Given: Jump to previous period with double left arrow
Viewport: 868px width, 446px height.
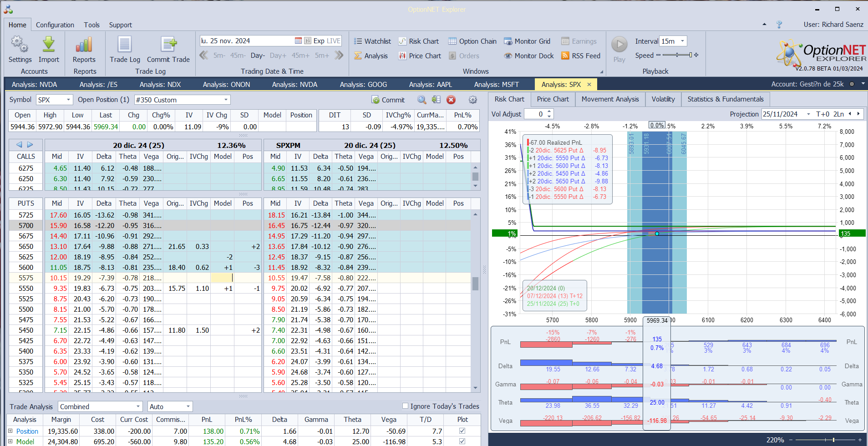Looking at the screenshot, I should pos(204,56).
